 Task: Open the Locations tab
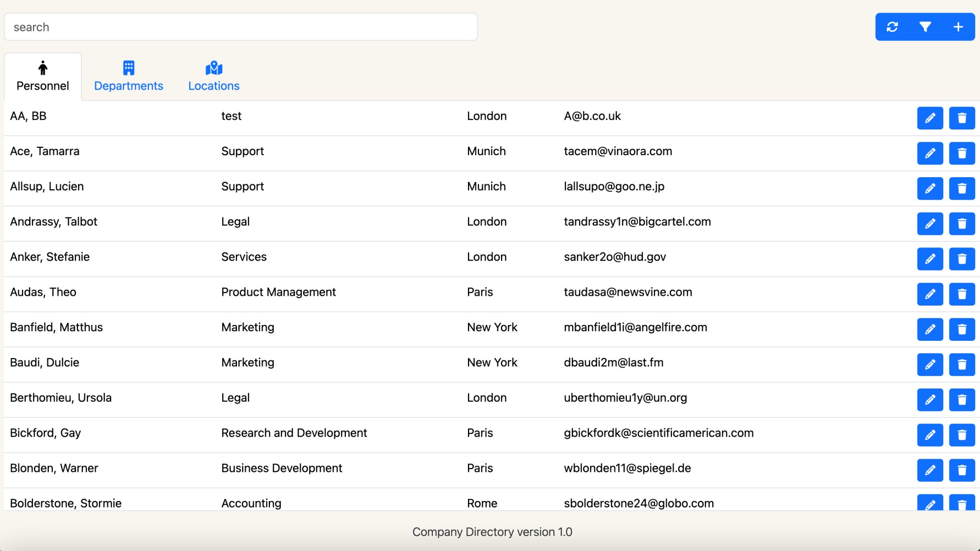pyautogui.click(x=214, y=77)
